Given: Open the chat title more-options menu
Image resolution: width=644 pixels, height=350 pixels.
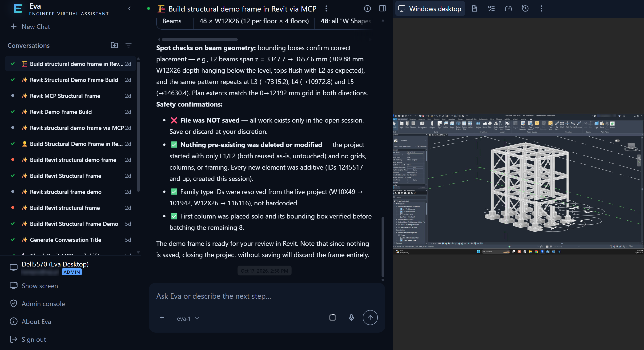Looking at the screenshot, I should click(x=326, y=8).
